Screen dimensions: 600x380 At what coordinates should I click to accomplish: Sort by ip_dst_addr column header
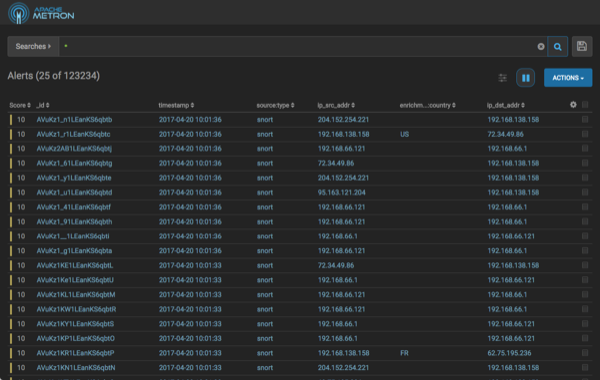[x=505, y=105]
